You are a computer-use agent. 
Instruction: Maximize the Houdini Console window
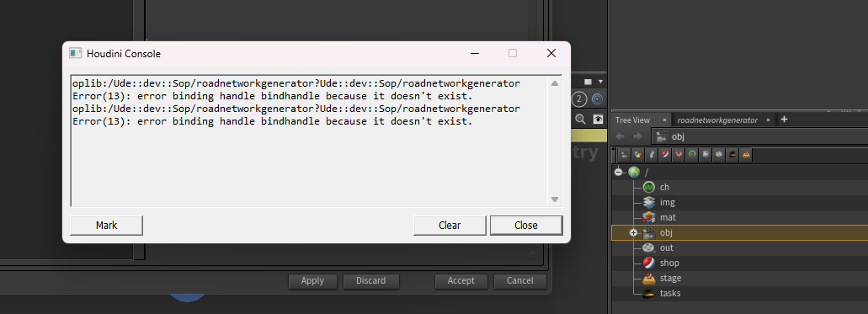pos(513,53)
